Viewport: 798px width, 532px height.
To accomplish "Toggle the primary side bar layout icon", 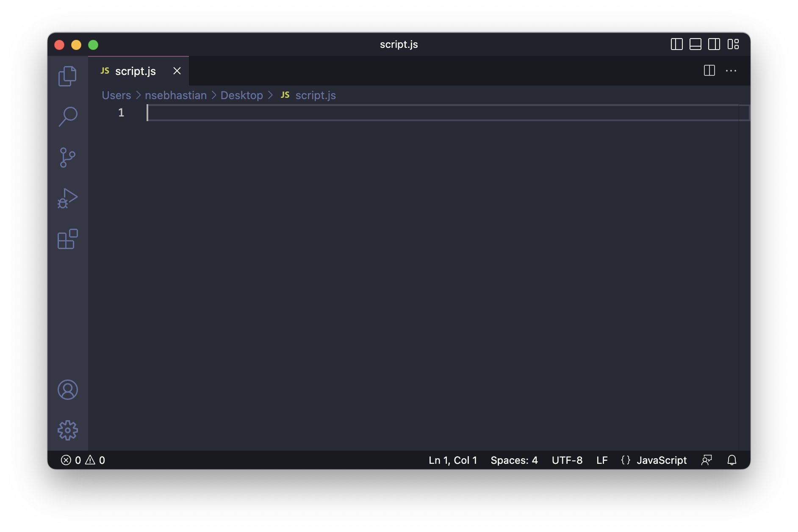I will [x=677, y=44].
